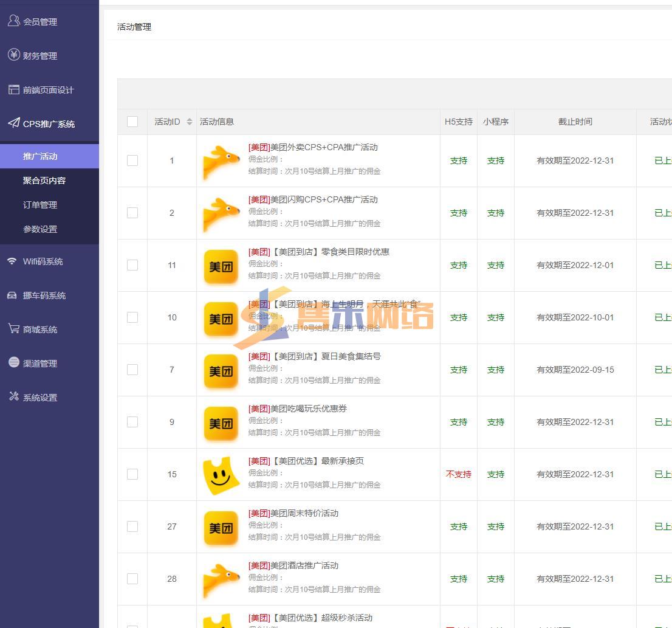Click the 小程序 column header
The width and height of the screenshot is (672, 628).
tap(495, 122)
